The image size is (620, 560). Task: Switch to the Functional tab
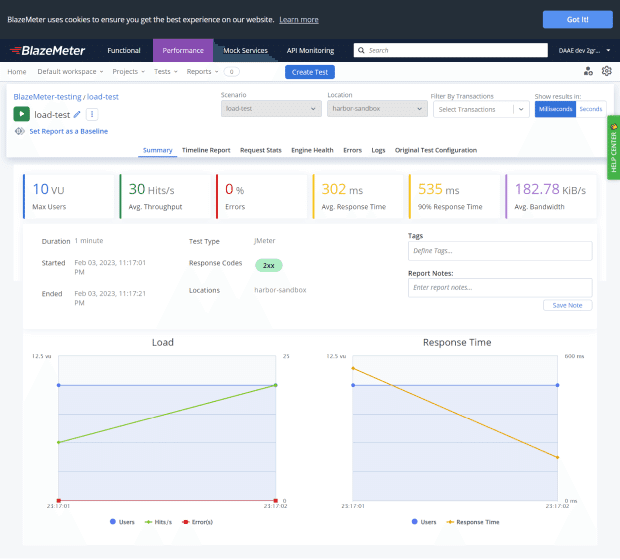point(124,51)
